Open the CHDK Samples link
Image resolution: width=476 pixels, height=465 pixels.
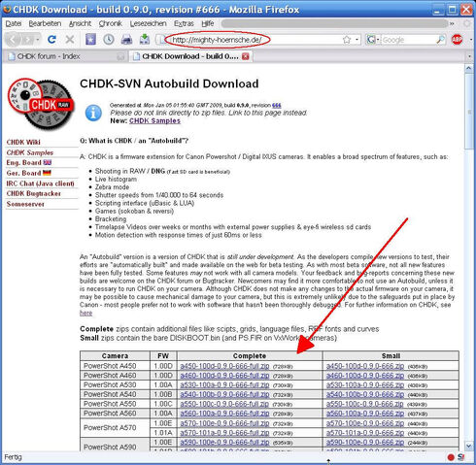pyautogui.click(x=154, y=120)
